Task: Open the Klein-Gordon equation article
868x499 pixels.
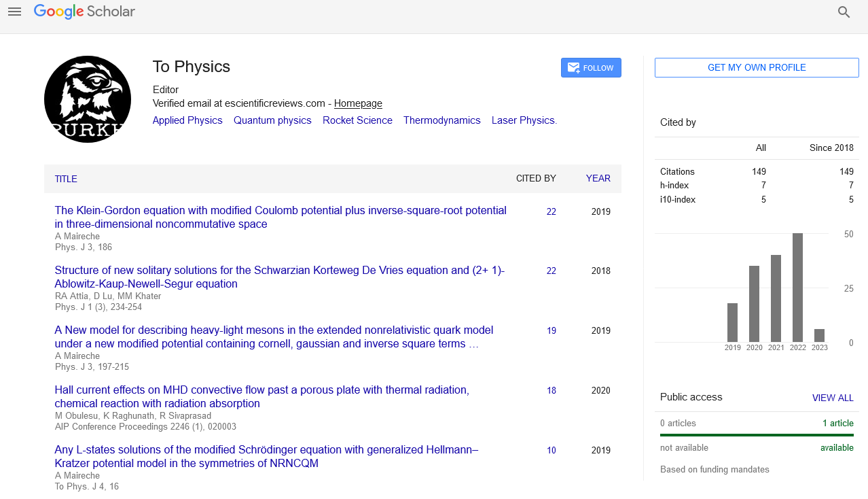Action: coord(281,217)
